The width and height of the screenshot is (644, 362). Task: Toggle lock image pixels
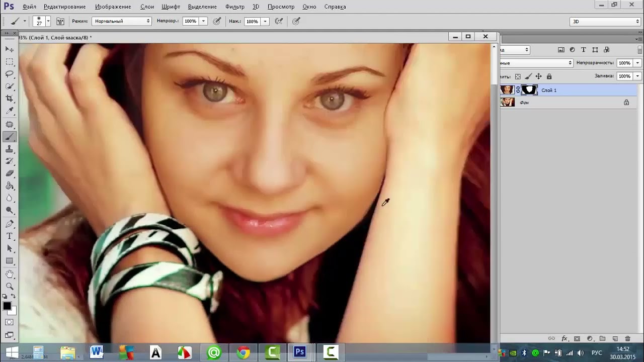(528, 76)
